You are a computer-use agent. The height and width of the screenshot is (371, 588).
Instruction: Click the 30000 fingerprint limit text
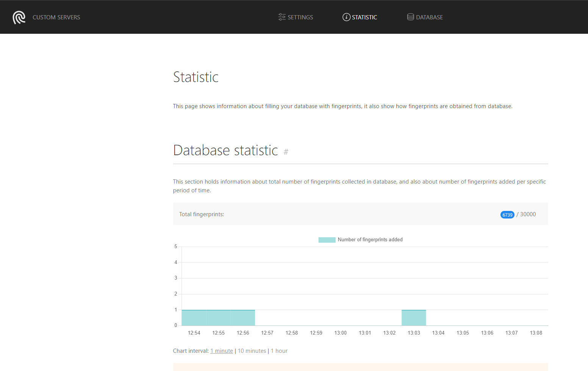pyautogui.click(x=528, y=214)
